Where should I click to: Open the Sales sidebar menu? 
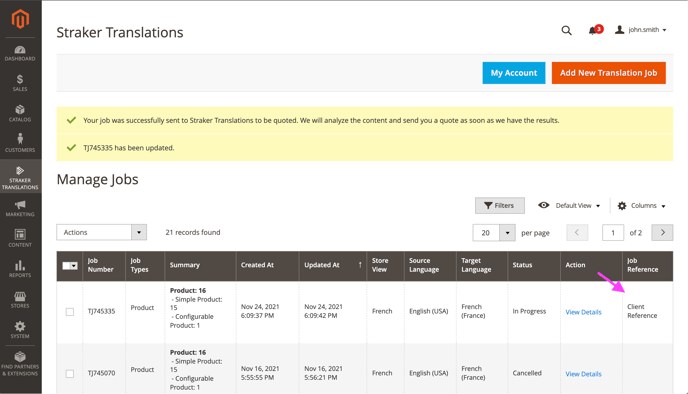point(20,82)
